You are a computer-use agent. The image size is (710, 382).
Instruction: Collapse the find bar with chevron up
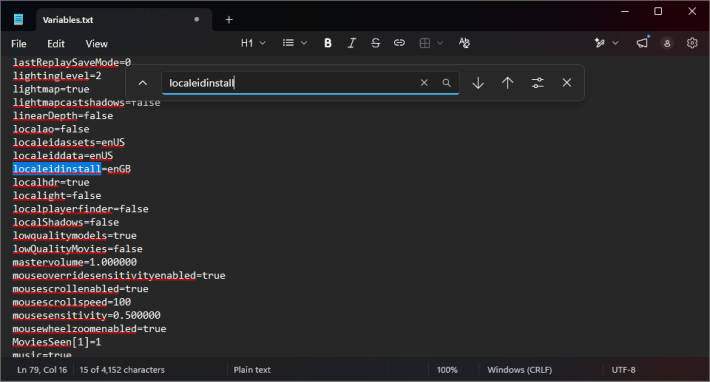coord(143,83)
